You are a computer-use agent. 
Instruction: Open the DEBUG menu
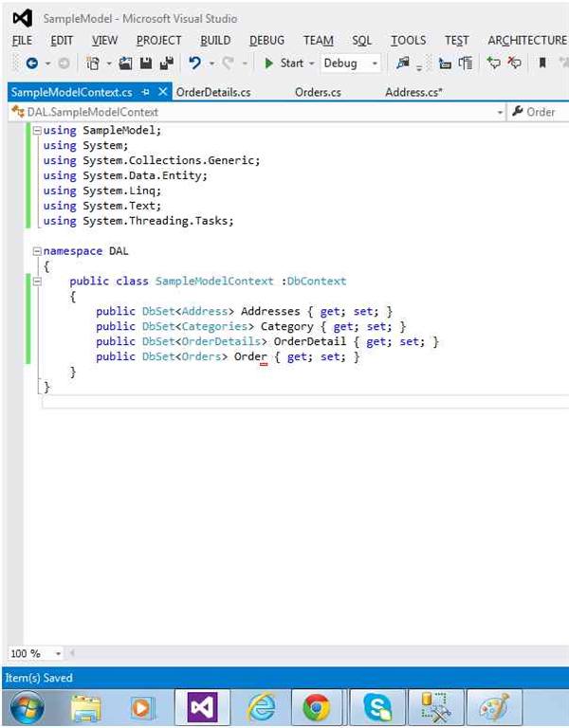[267, 41]
